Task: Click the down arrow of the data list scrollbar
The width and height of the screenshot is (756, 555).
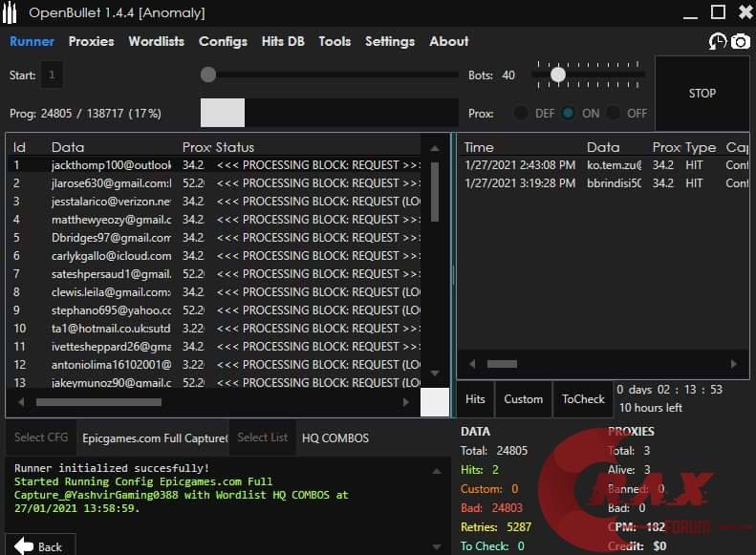Action: point(435,374)
